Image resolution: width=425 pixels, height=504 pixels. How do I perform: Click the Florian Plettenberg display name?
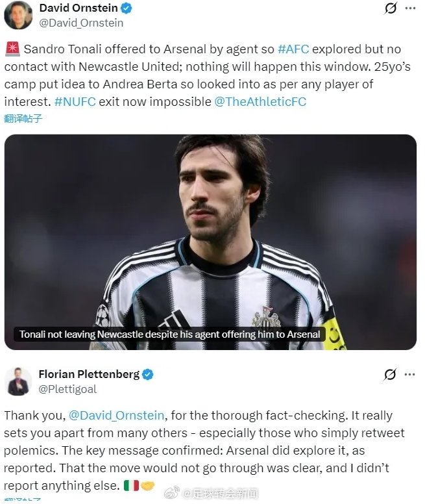(90, 374)
